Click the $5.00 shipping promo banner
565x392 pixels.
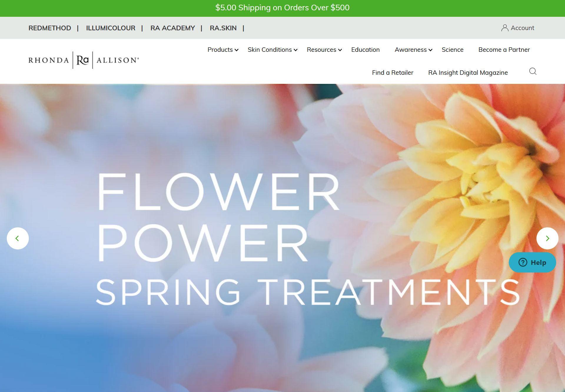tap(282, 8)
